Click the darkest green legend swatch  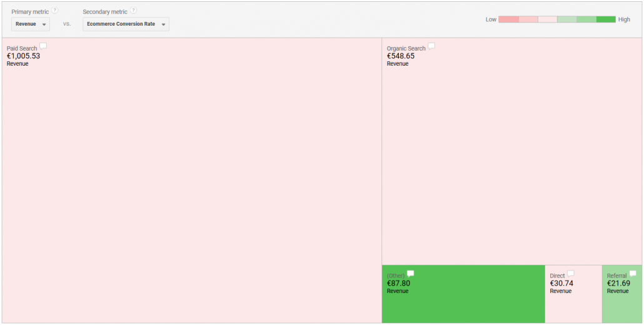(x=606, y=19)
